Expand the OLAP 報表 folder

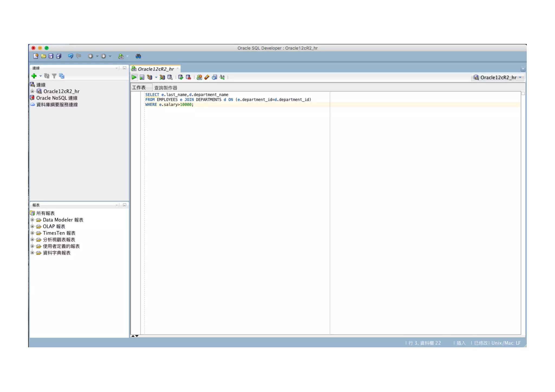32,226
